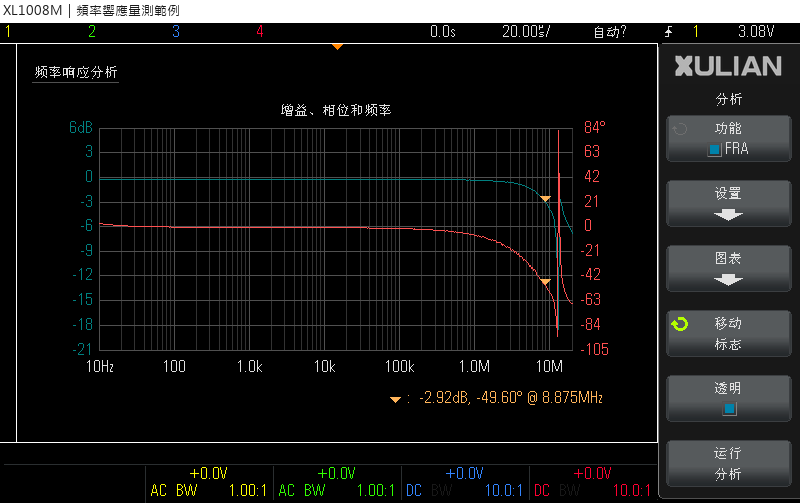Click the 6dB top gain axis label

point(81,128)
